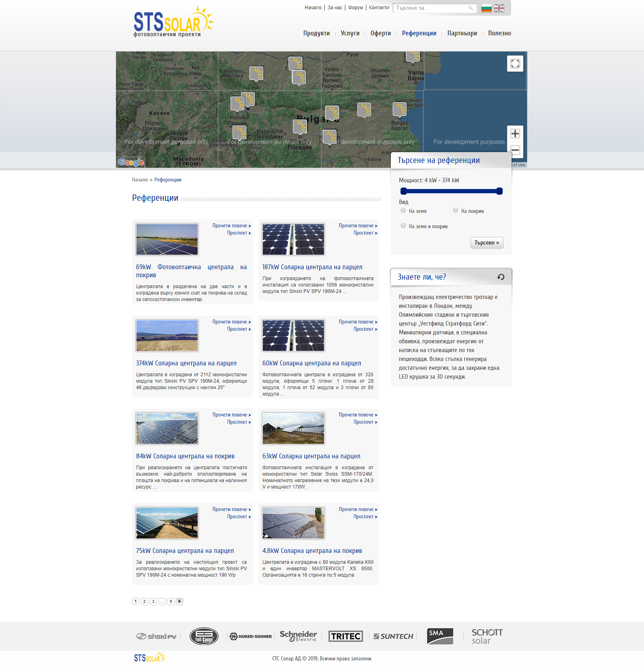Open Sinski PV partner logo
Image resolution: width=644 pixels, height=668 pixels.
157,636
